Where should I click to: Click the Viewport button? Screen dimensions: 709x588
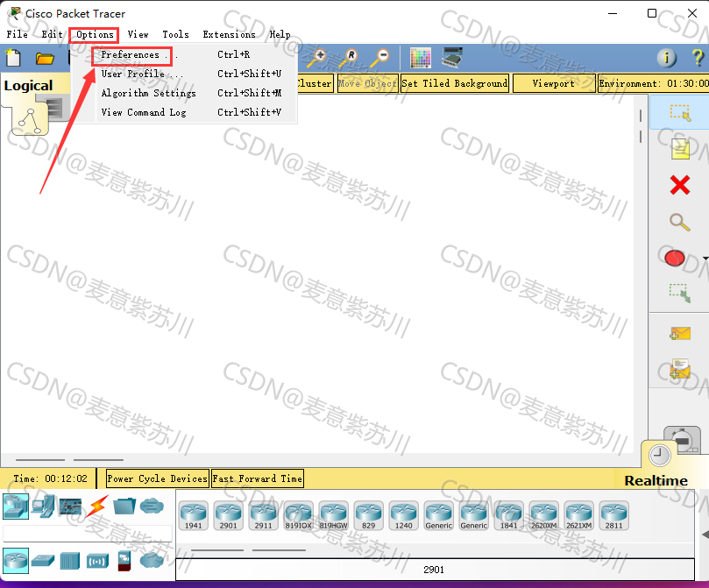coord(554,83)
